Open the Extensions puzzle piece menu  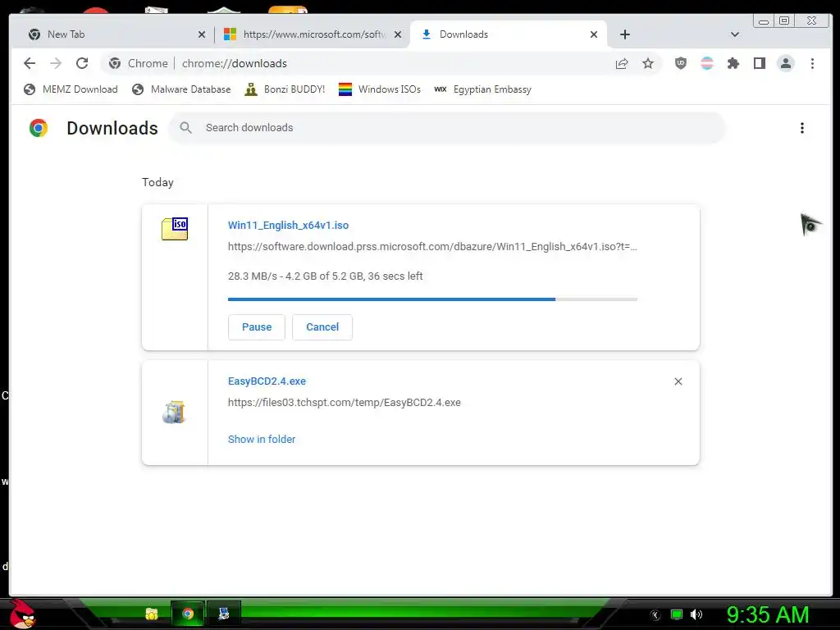(x=733, y=63)
